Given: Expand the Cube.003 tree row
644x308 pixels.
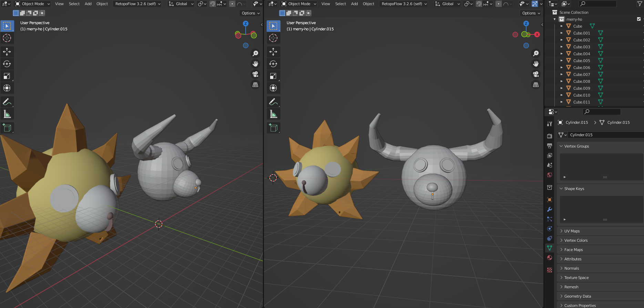Looking at the screenshot, I should [562, 47].
